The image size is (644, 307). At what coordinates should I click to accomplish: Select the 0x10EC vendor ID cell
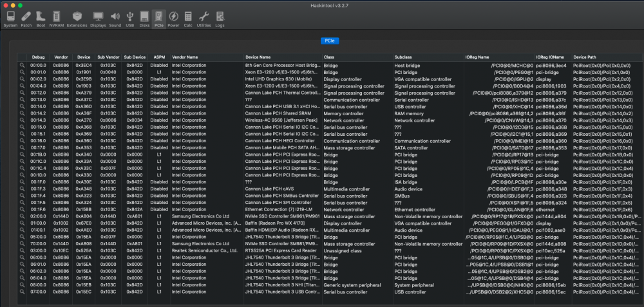pos(61,251)
